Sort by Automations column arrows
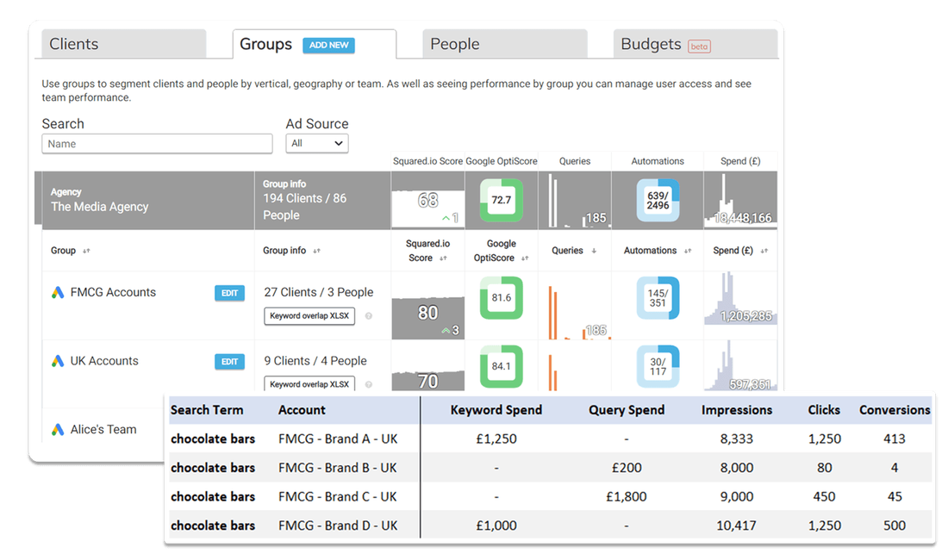 pyautogui.click(x=688, y=251)
